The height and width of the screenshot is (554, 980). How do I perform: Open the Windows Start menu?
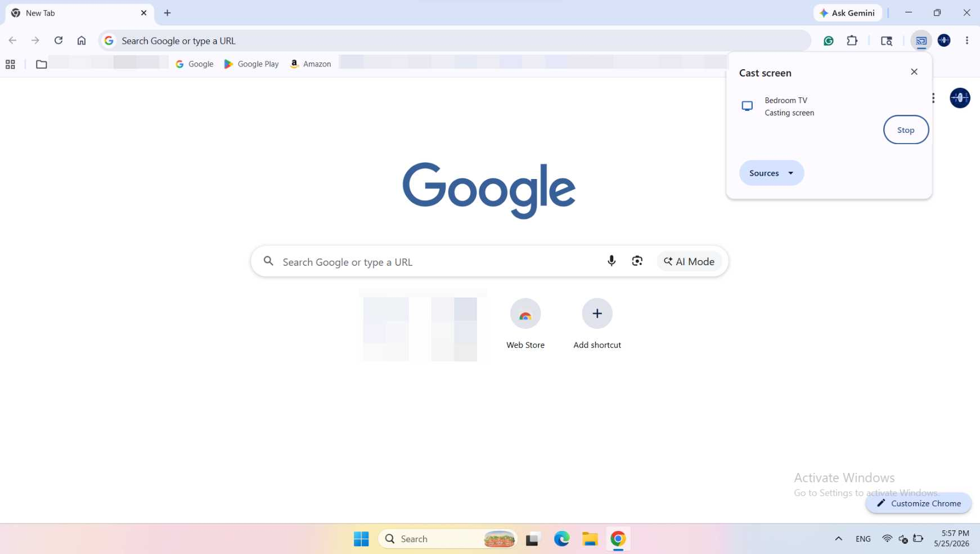click(x=361, y=539)
